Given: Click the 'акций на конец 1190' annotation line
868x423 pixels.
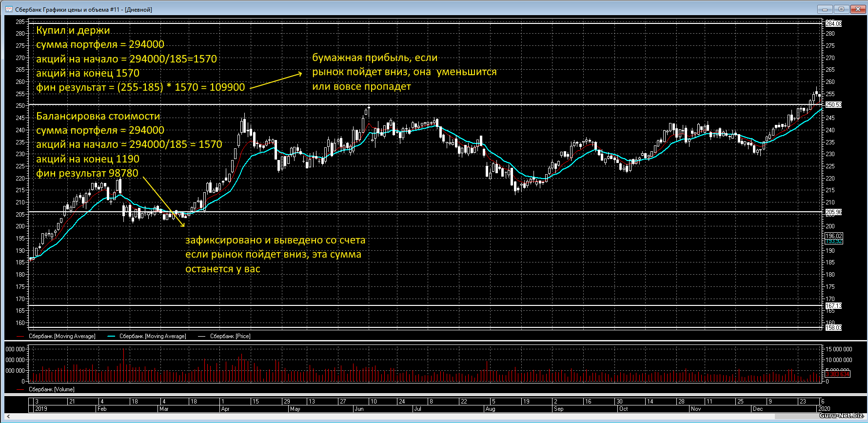Looking at the screenshot, I should pos(88,159).
